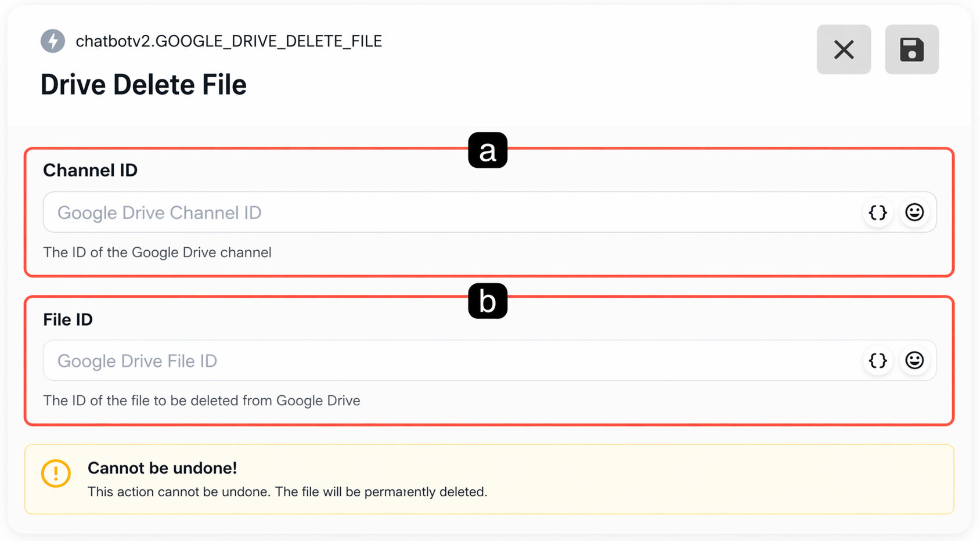Viewport: 980px width, 541px height.
Task: Click the annotation marker labeled a
Action: 488,150
